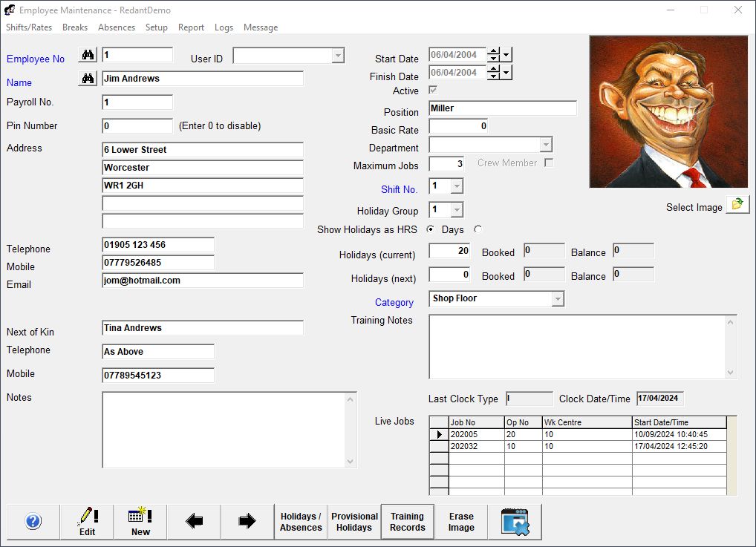Open the Category dropdown showing Shop Floor

point(558,299)
